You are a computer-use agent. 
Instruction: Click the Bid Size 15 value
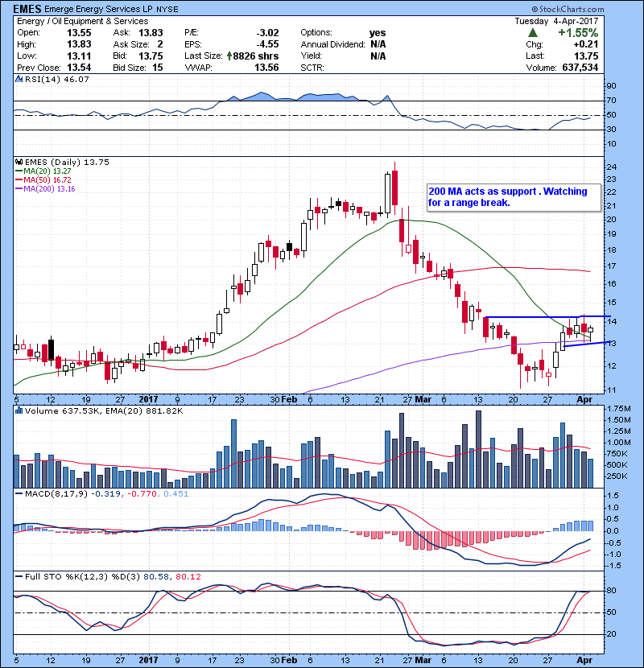[158, 68]
